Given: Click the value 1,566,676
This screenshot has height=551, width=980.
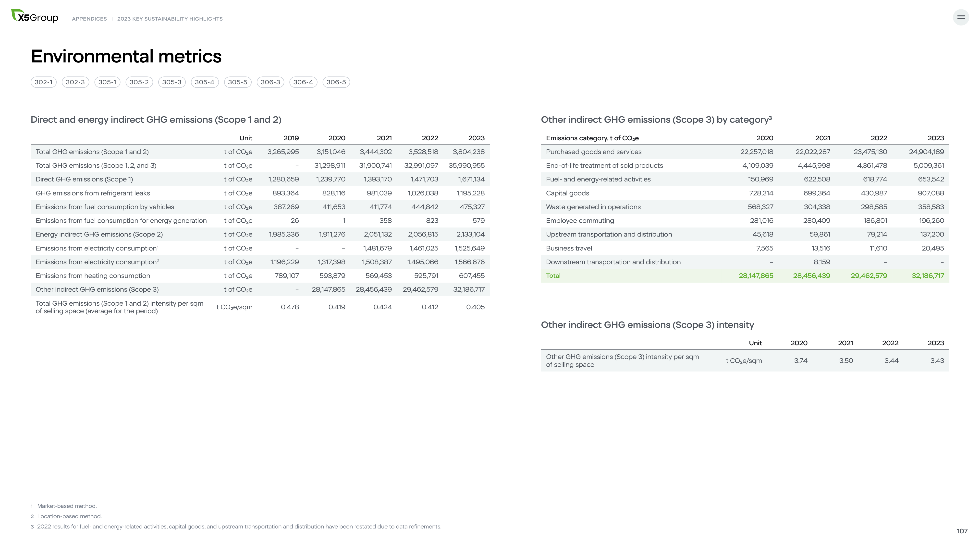Looking at the screenshot, I should tap(469, 262).
